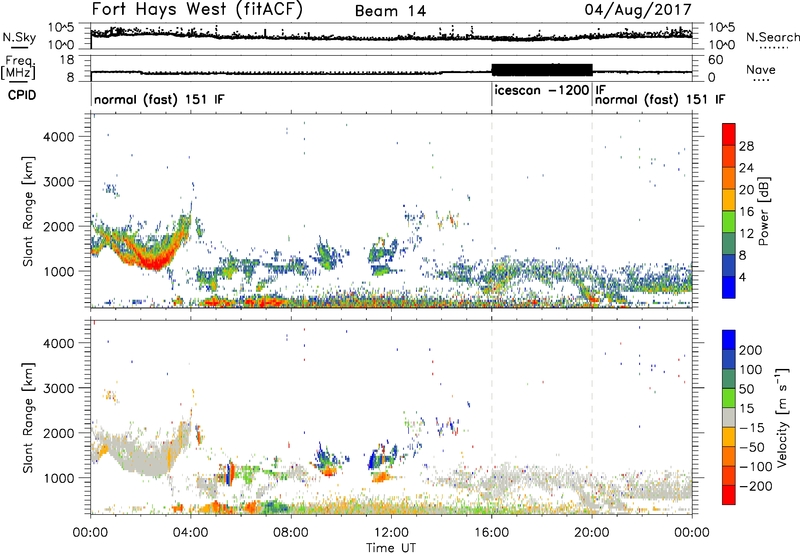
Task: Click the 'Power [dB]' color bar label
Action: click(763, 211)
